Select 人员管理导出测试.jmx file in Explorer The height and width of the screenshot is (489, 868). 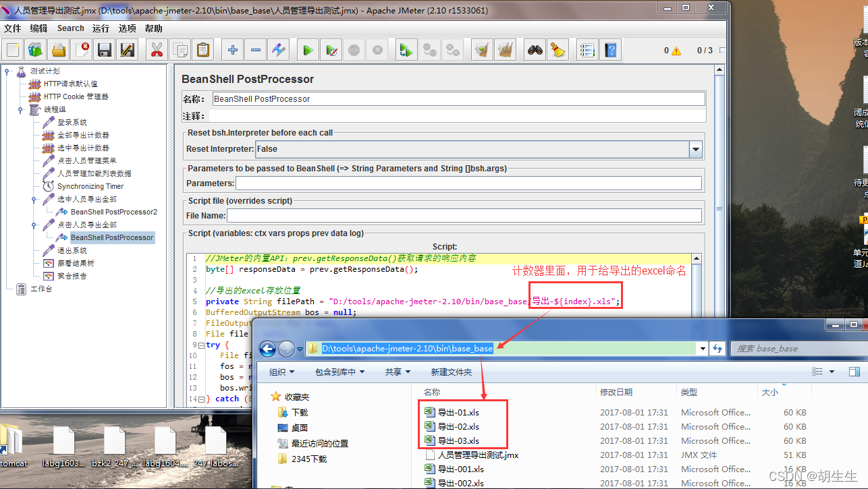tap(478, 455)
